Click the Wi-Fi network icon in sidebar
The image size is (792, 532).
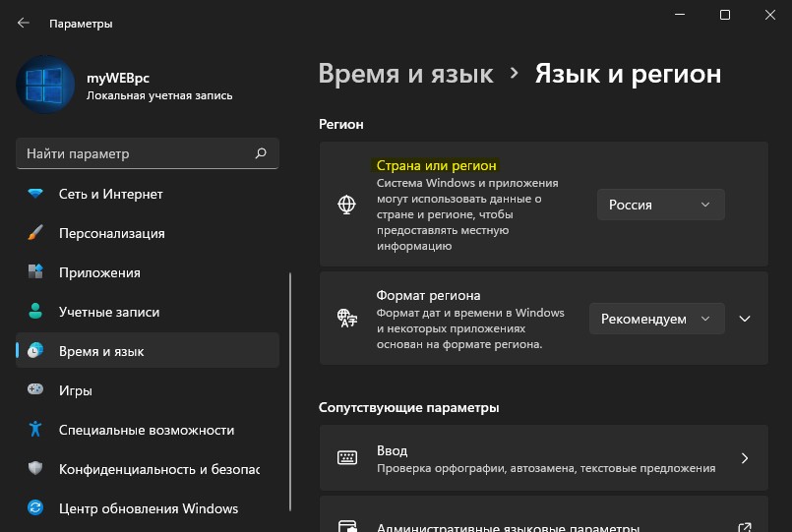(35, 194)
